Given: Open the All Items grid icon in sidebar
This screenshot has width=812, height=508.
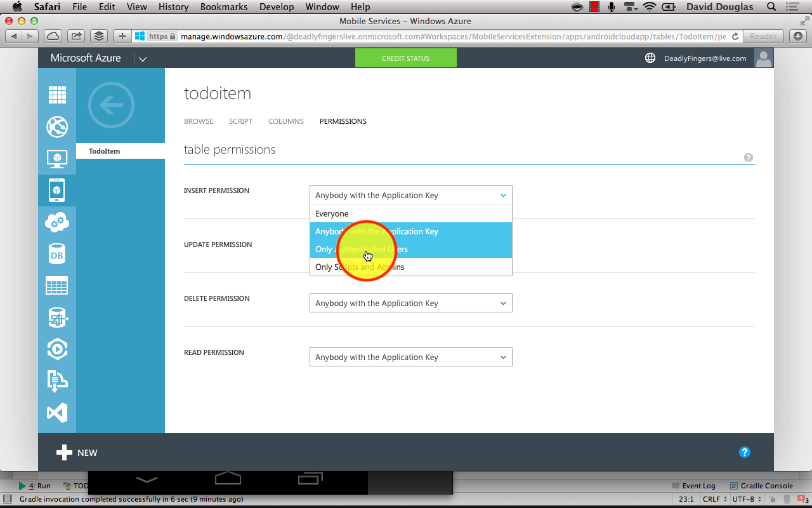Looking at the screenshot, I should 57,95.
